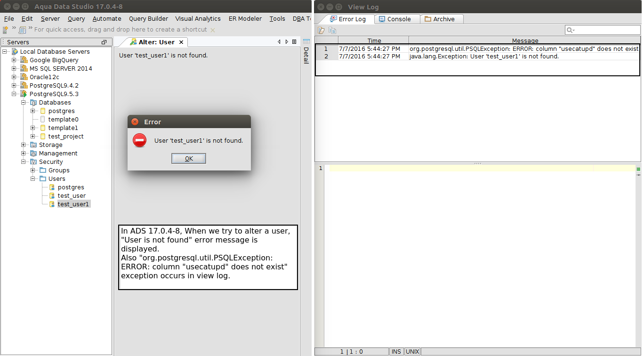Expand the PostgreSQL9.4.2 server node
This screenshot has height=356, width=644.
tap(14, 86)
